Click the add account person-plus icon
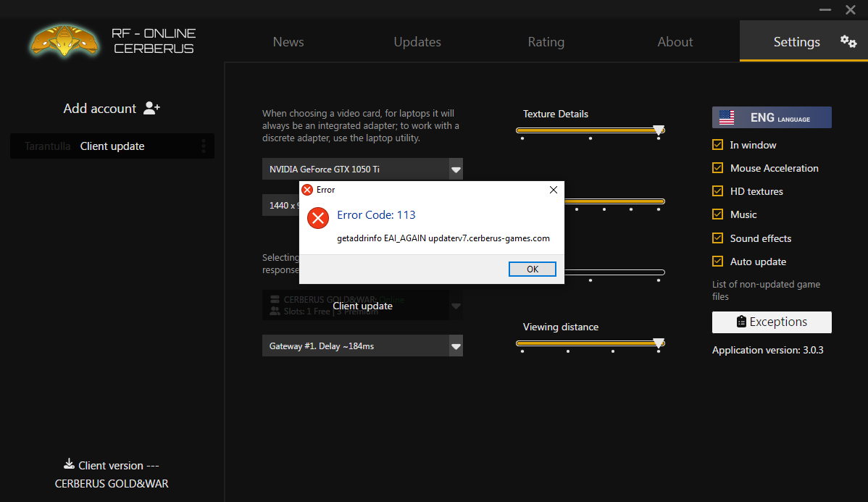The width and height of the screenshot is (868, 502). (151, 108)
